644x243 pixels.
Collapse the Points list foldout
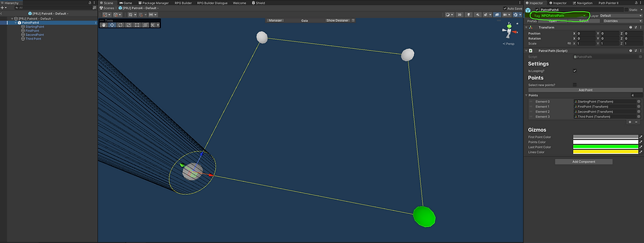click(x=526, y=95)
